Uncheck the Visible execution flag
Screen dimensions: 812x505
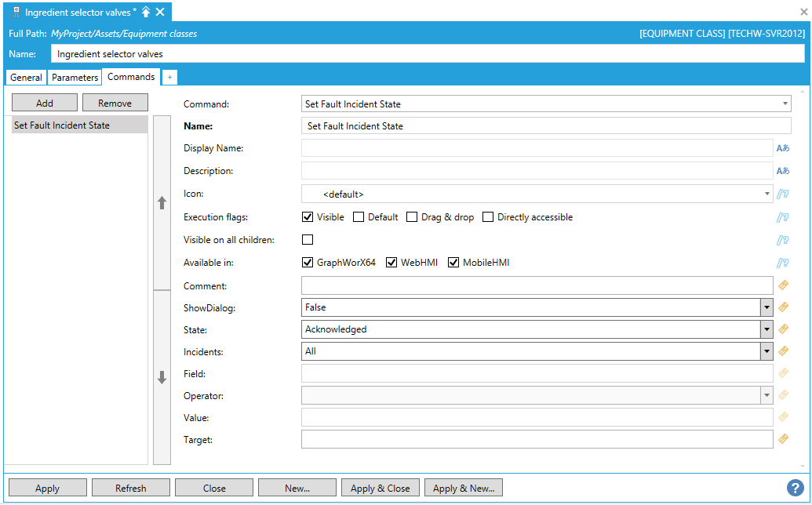[x=308, y=217]
